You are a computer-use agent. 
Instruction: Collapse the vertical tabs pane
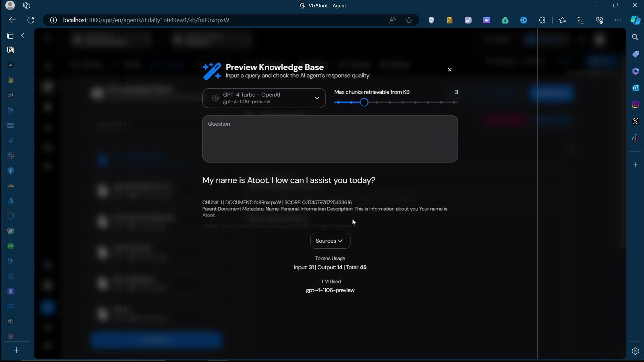pos(23,36)
